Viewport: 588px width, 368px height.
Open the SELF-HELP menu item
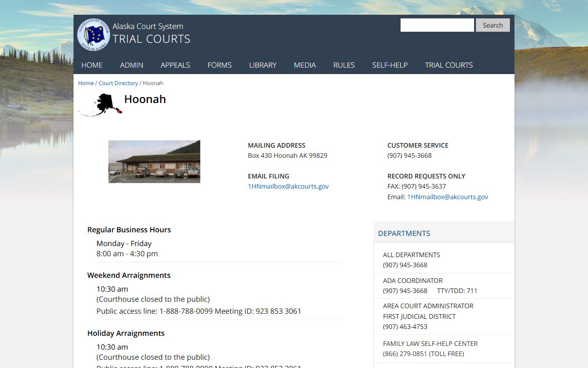[390, 65]
